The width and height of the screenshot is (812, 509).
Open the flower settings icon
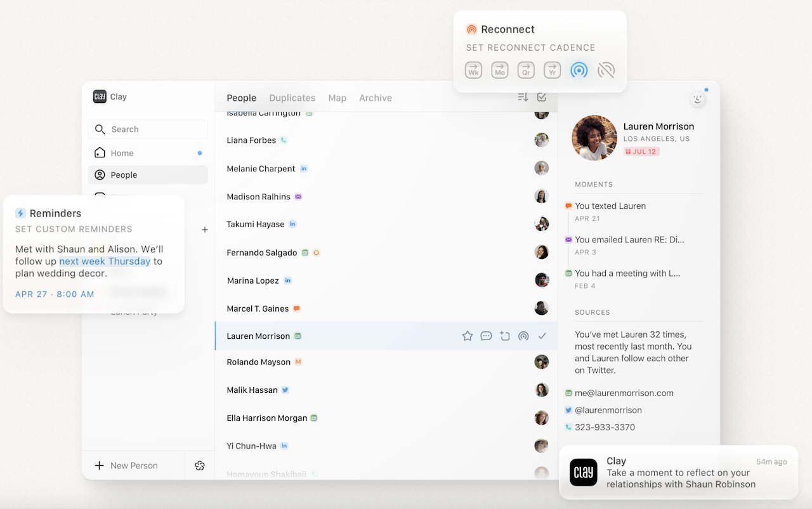click(200, 466)
